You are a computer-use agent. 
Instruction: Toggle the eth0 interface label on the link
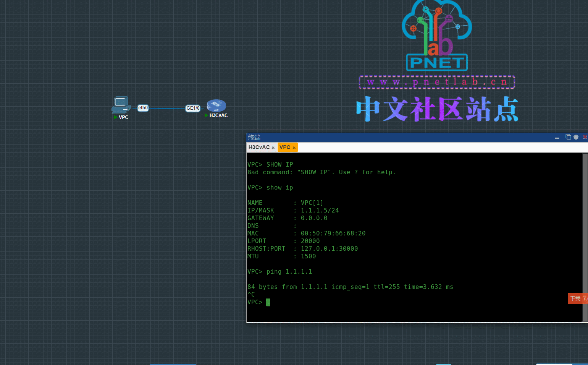point(143,108)
